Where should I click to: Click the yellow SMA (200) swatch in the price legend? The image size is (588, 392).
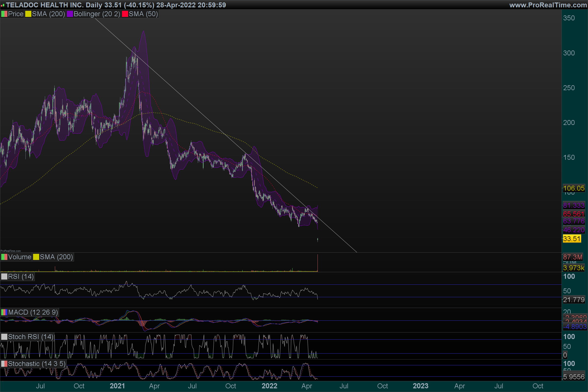pyautogui.click(x=28, y=14)
